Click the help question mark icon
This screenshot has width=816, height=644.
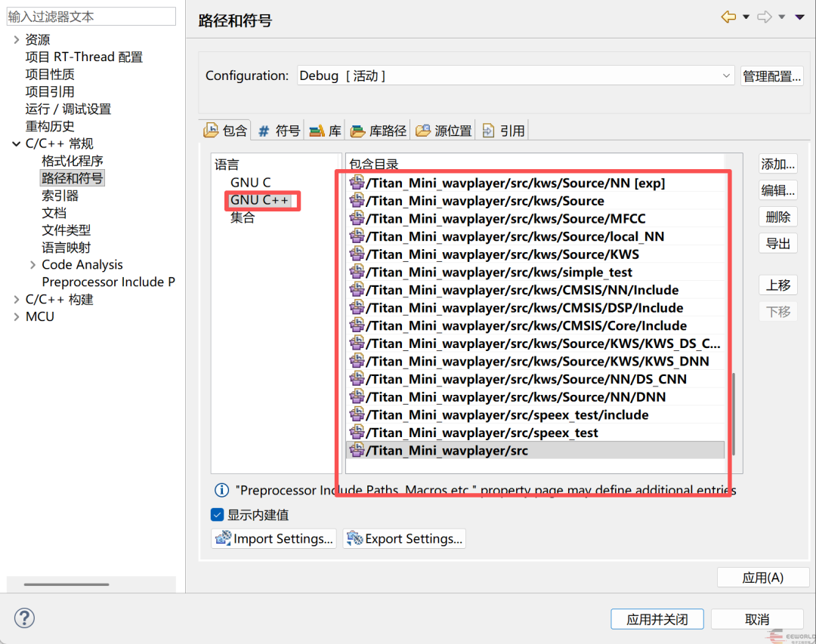(24, 618)
